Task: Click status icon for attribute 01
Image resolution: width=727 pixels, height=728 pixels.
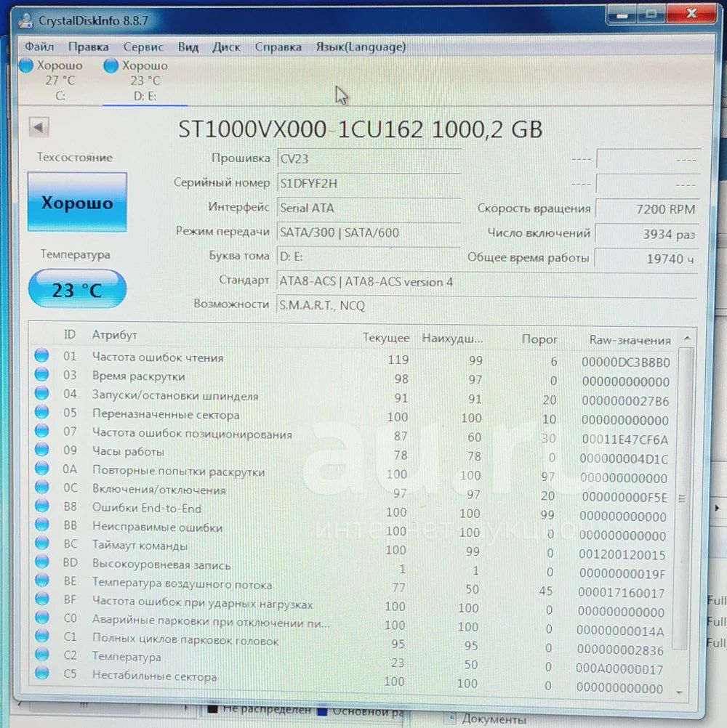Action: click(42, 355)
